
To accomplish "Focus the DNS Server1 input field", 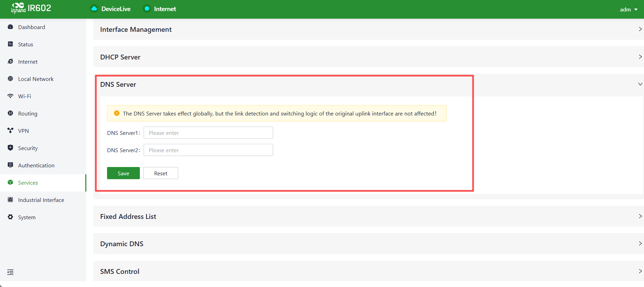I will [x=208, y=133].
